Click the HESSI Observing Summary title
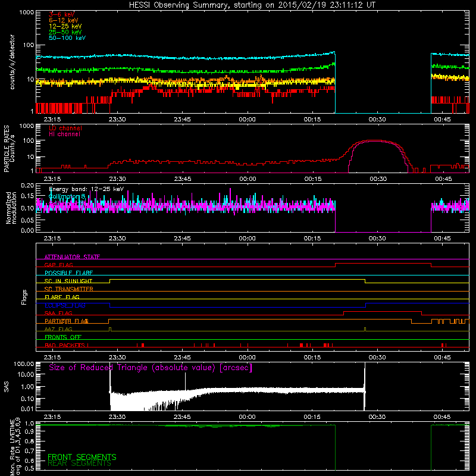Viewport: 476px width, 476px height. point(252,5)
